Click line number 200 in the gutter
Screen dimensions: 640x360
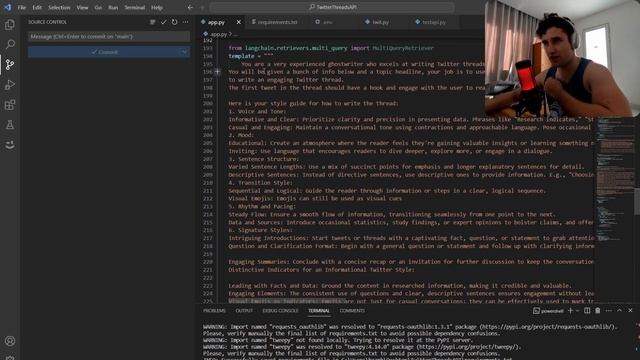(x=208, y=104)
